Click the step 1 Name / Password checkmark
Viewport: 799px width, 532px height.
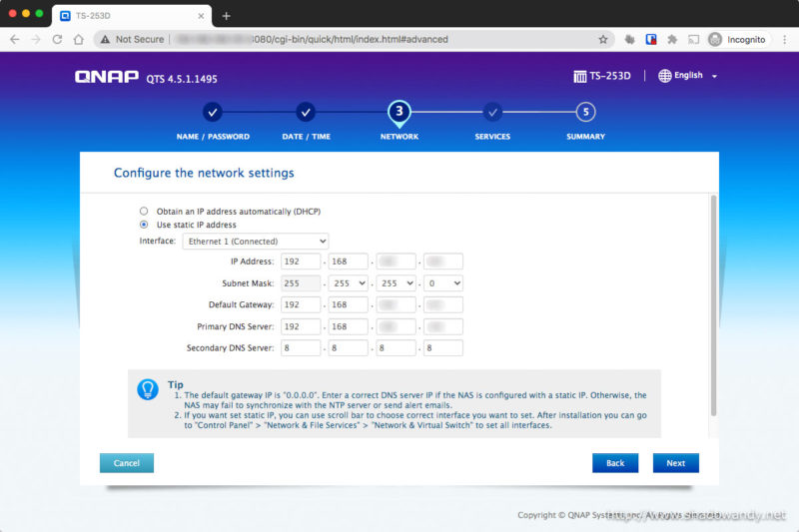click(213, 113)
